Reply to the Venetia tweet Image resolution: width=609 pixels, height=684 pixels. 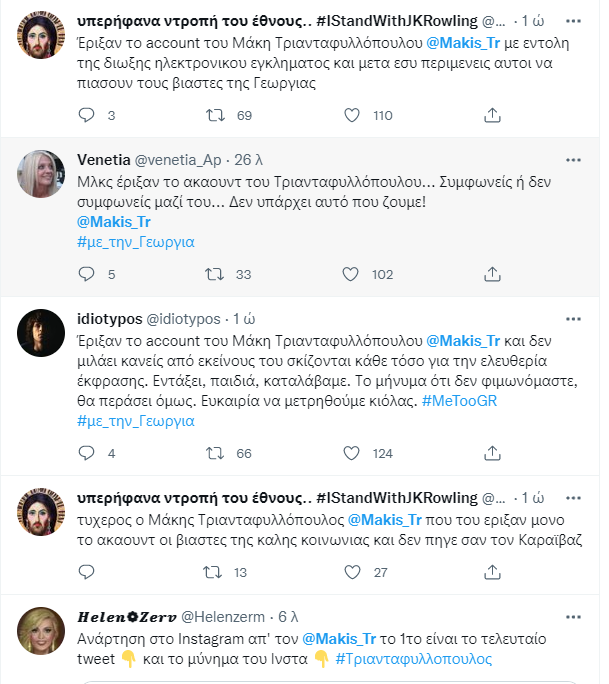84,274
